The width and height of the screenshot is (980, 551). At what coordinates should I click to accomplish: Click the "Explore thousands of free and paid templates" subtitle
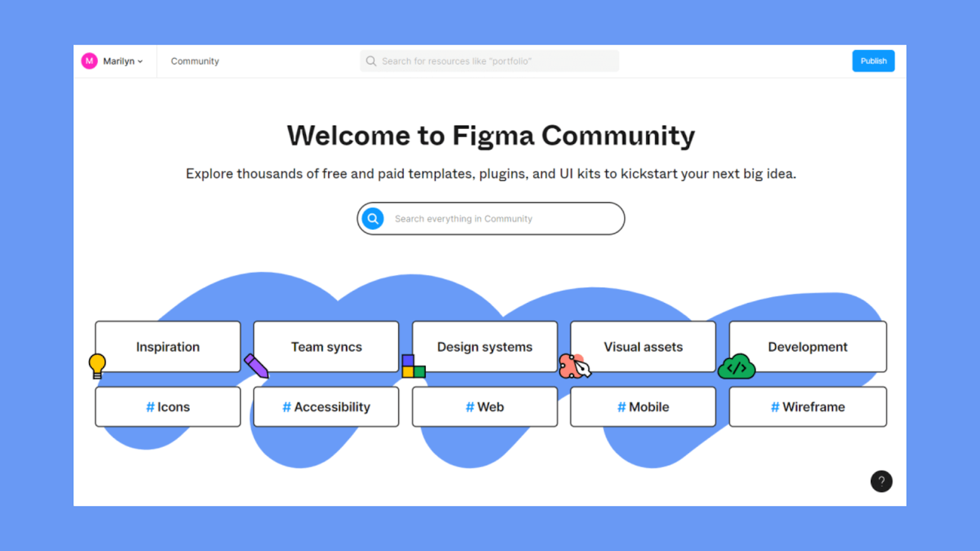pyautogui.click(x=491, y=174)
